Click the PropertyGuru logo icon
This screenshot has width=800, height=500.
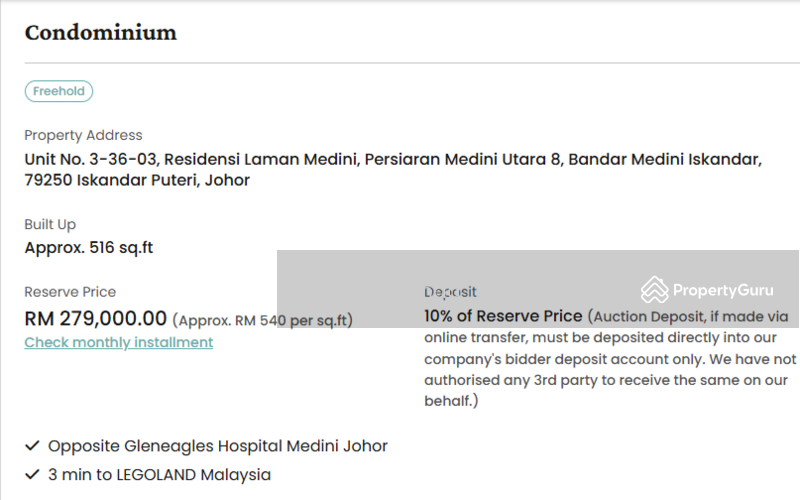655,290
